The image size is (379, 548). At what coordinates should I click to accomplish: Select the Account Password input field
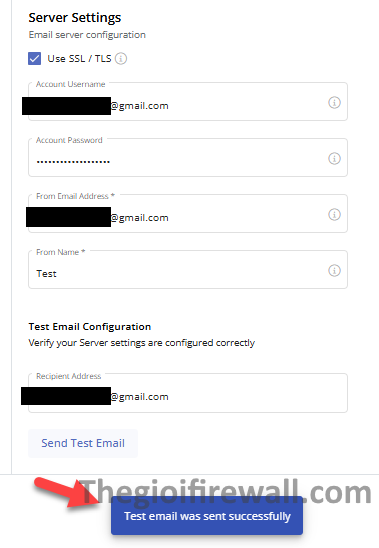(188, 158)
